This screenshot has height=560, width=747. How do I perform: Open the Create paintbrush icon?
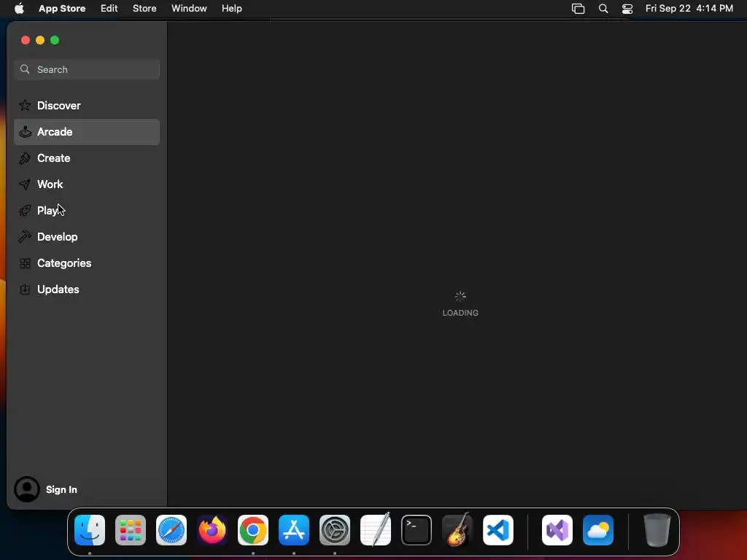pos(25,158)
